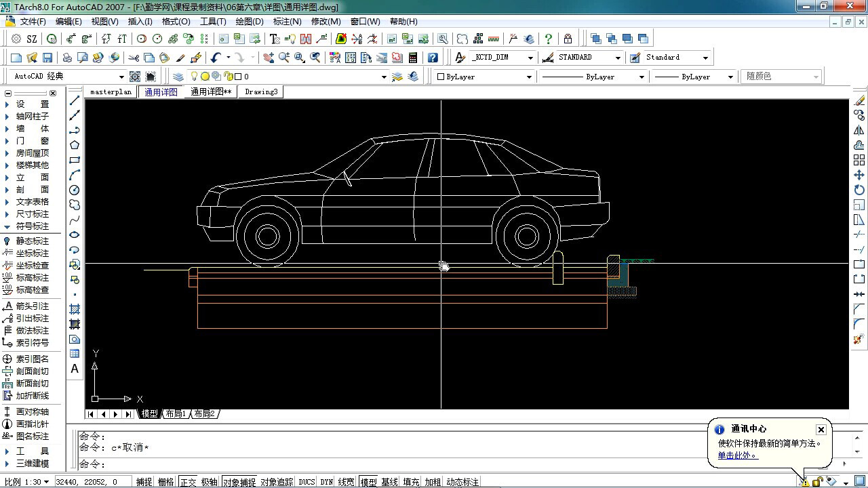Toggle 对象捕捉 object snap
The width and height of the screenshot is (868, 488).
[239, 482]
